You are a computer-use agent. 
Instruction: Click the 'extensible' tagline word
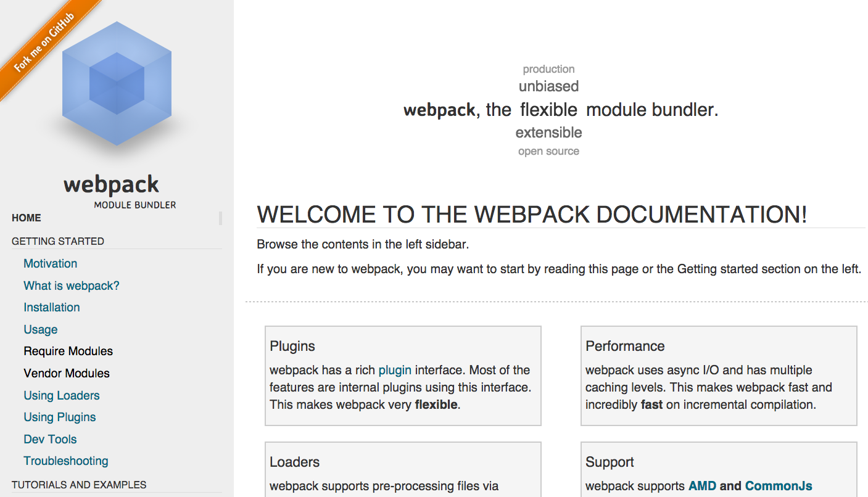point(548,133)
